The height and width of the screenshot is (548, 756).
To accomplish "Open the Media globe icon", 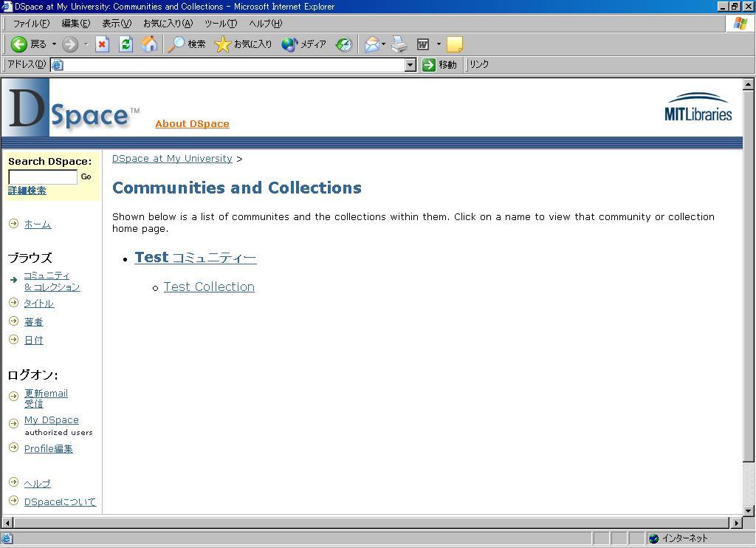I will (289, 44).
